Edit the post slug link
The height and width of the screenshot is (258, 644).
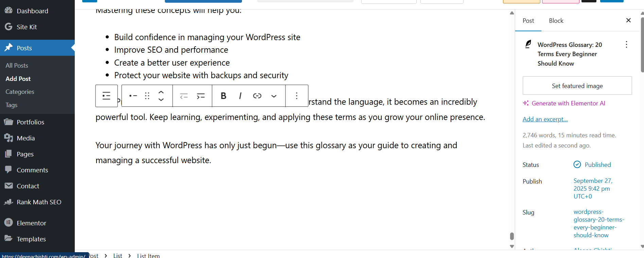click(x=599, y=223)
